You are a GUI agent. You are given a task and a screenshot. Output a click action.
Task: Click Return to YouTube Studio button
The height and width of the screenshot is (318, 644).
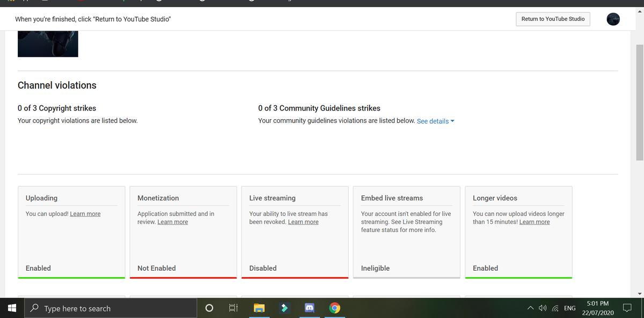pyautogui.click(x=553, y=19)
